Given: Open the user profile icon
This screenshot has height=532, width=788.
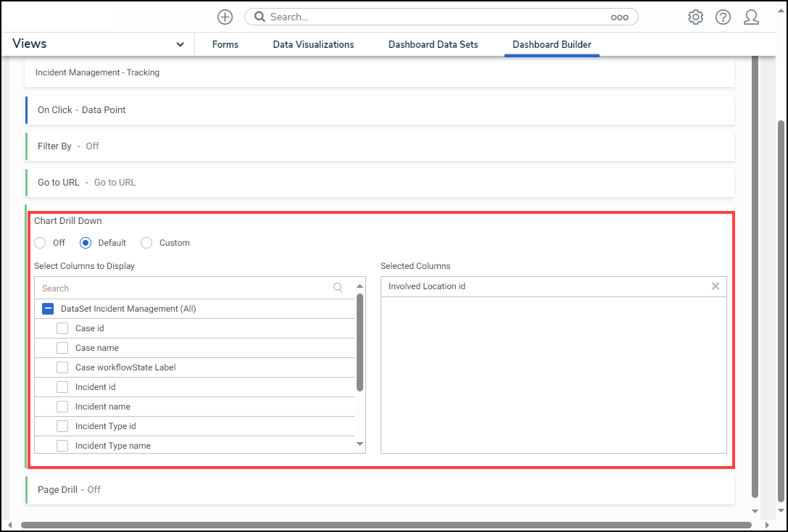Looking at the screenshot, I should point(751,17).
